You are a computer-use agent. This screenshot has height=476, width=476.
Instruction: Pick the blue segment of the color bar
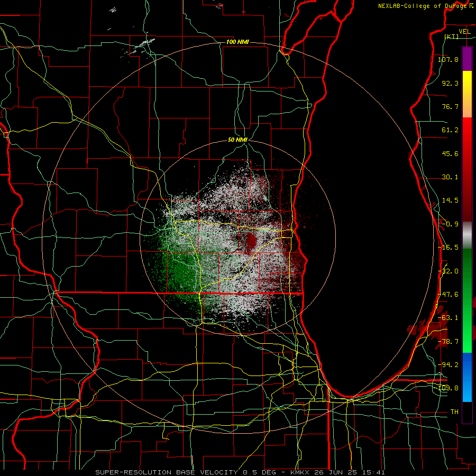tap(467, 377)
